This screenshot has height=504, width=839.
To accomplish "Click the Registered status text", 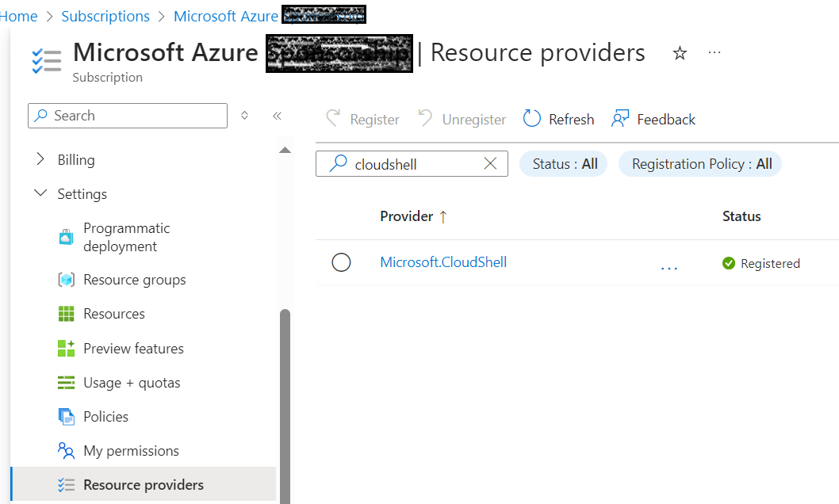I will (770, 263).
